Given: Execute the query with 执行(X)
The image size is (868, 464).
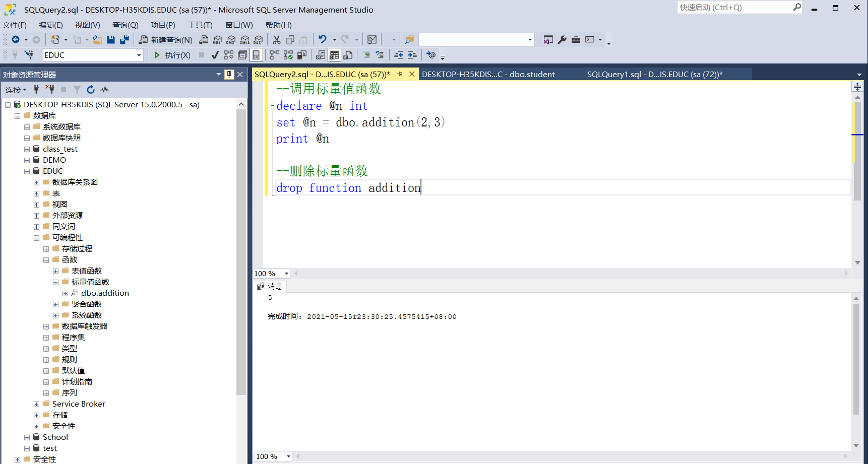Looking at the screenshot, I should (x=172, y=55).
